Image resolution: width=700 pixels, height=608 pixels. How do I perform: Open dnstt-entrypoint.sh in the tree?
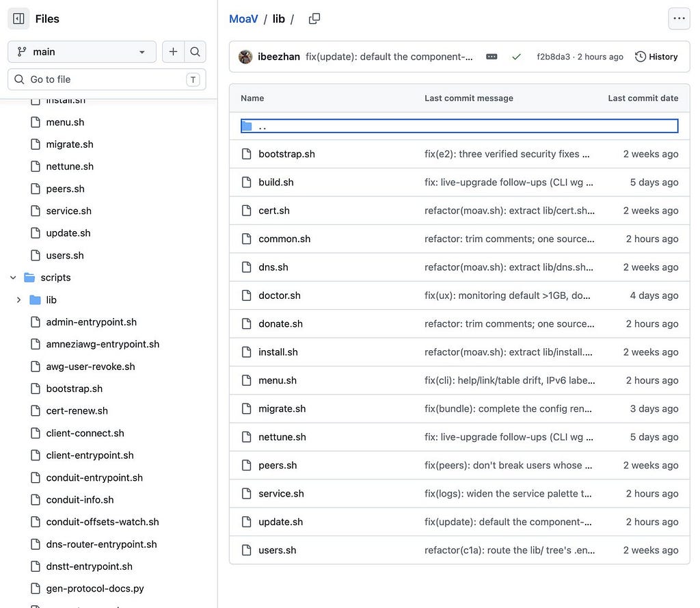[x=89, y=567]
